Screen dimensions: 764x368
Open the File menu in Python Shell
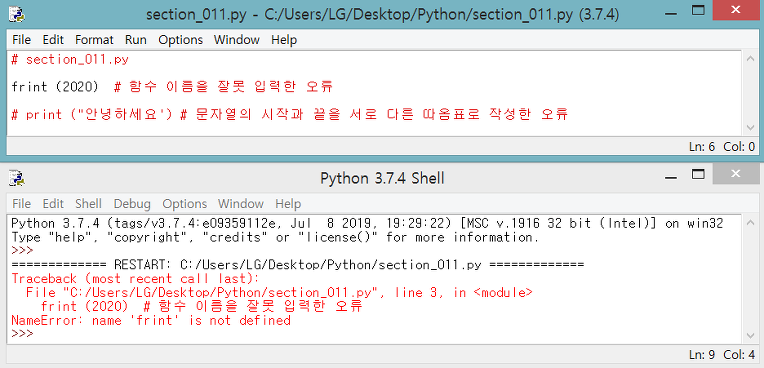(x=21, y=203)
